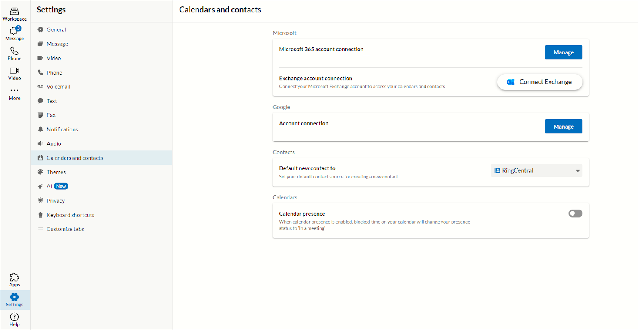644x330 pixels.
Task: Click the Privacy shield icon
Action: click(40, 201)
